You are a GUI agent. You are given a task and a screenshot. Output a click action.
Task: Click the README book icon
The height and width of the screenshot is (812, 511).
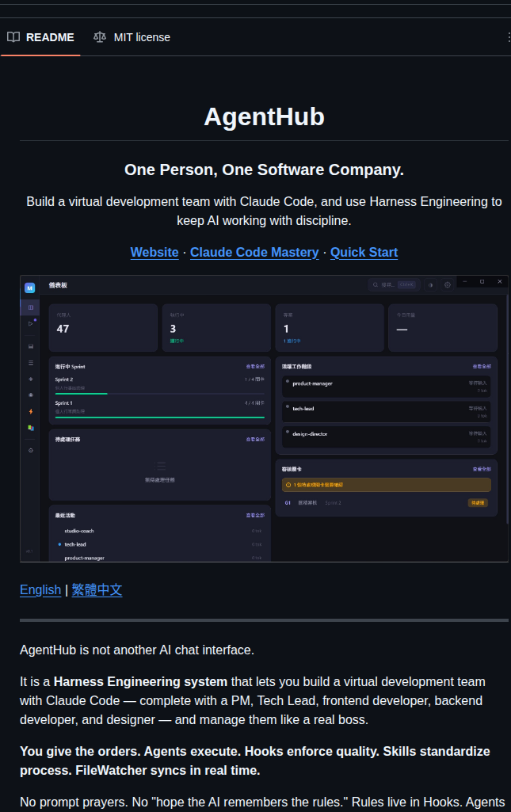click(x=13, y=37)
